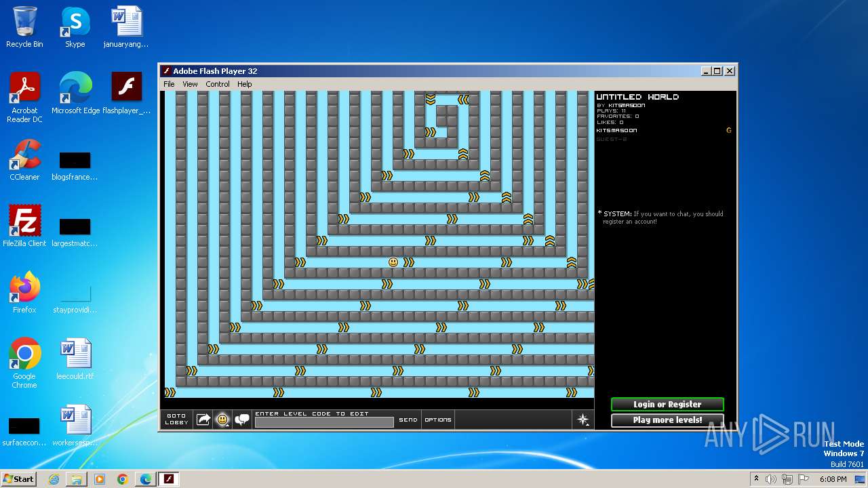Open blogsfrance desktop file

[75, 167]
